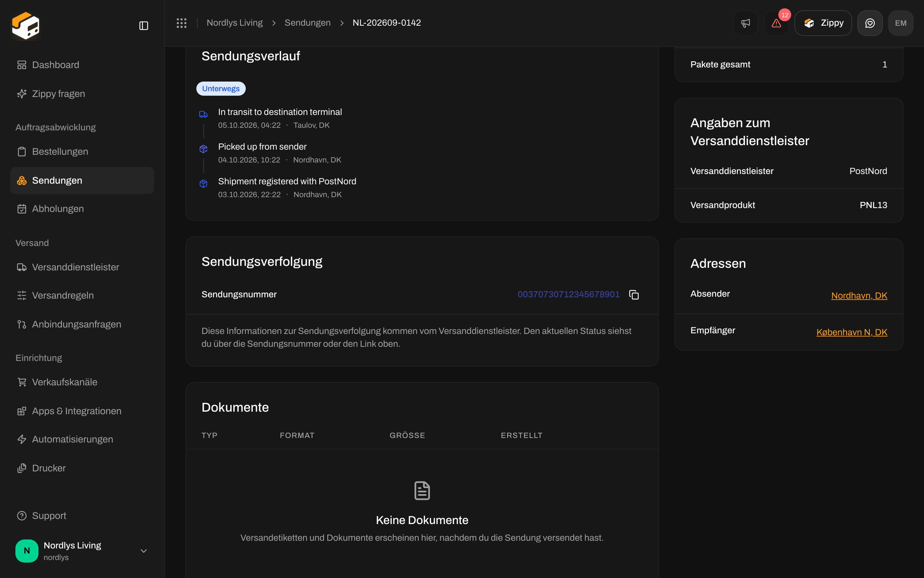Screen dimensions: 924x578
Task: Open Drucker in sidebar
Action: tap(82, 468)
